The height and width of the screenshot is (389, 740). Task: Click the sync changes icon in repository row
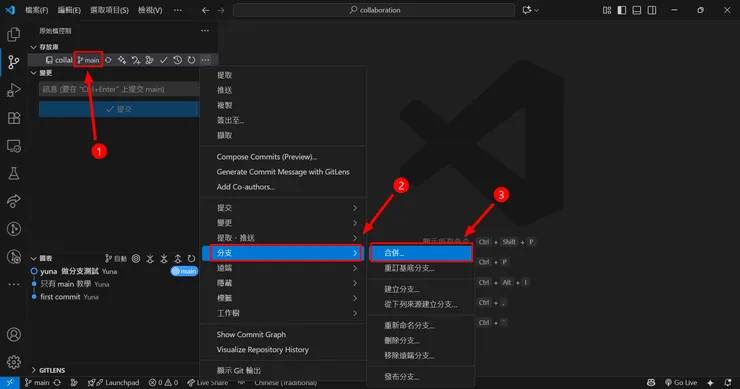coord(108,60)
